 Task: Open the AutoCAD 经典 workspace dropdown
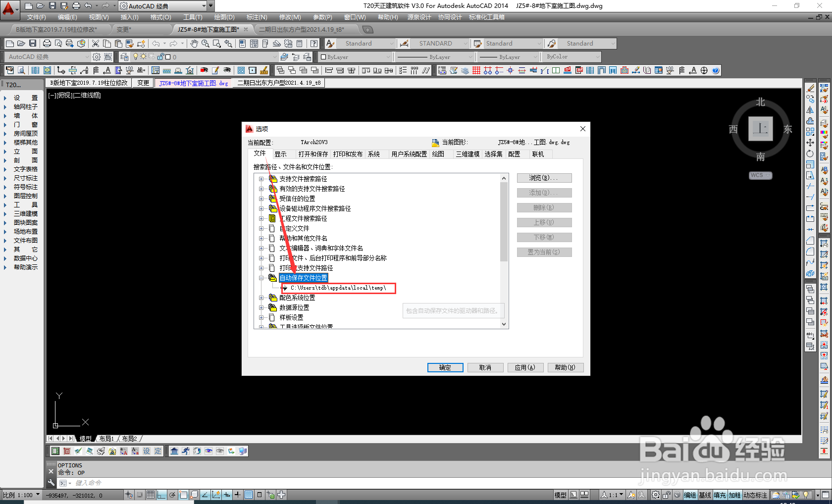[x=203, y=6]
